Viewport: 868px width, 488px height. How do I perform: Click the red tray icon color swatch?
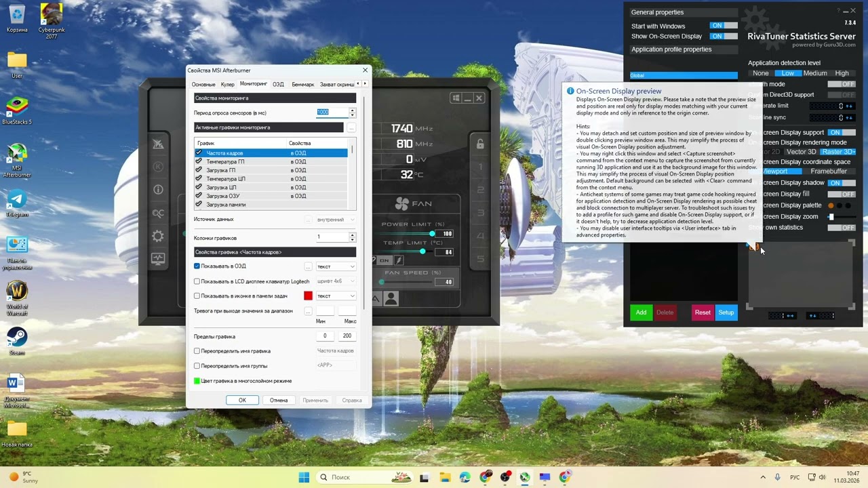point(309,296)
